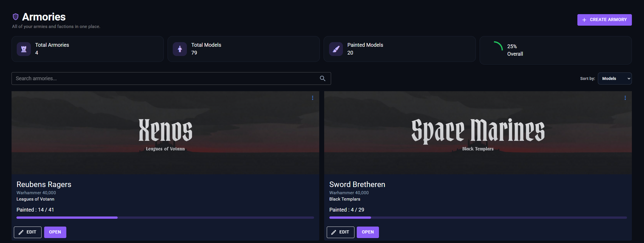Viewport: 644px width, 243px height.
Task: Click the Space Marines banner image
Action: [478, 133]
